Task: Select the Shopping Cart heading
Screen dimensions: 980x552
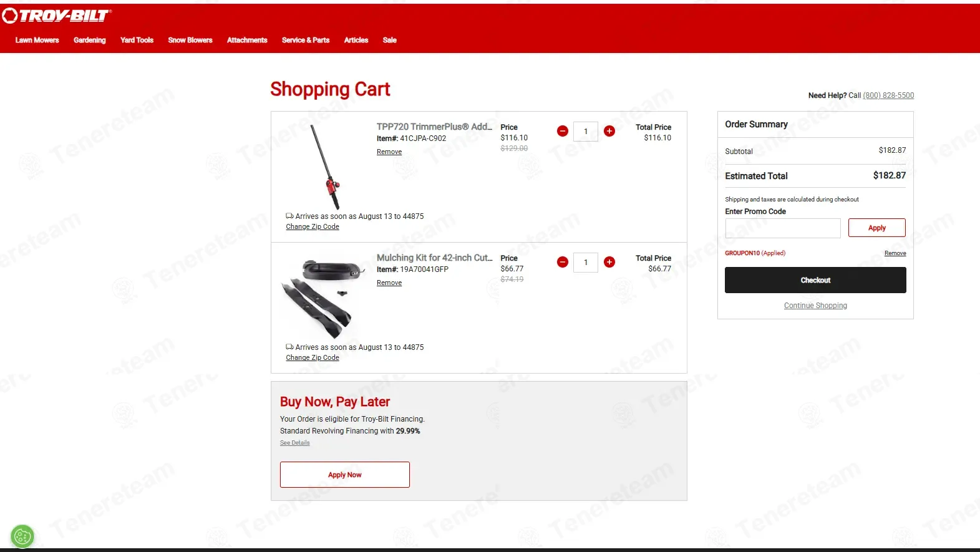Action: [330, 90]
